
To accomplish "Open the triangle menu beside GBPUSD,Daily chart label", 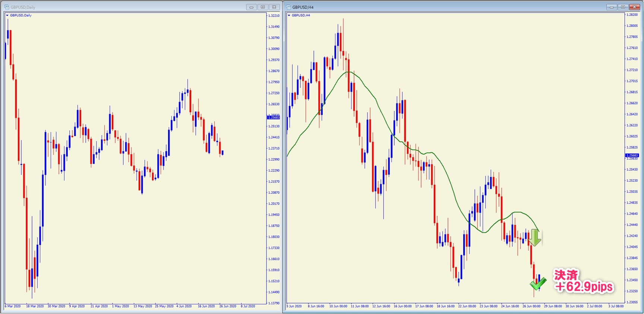I will 7,15.
